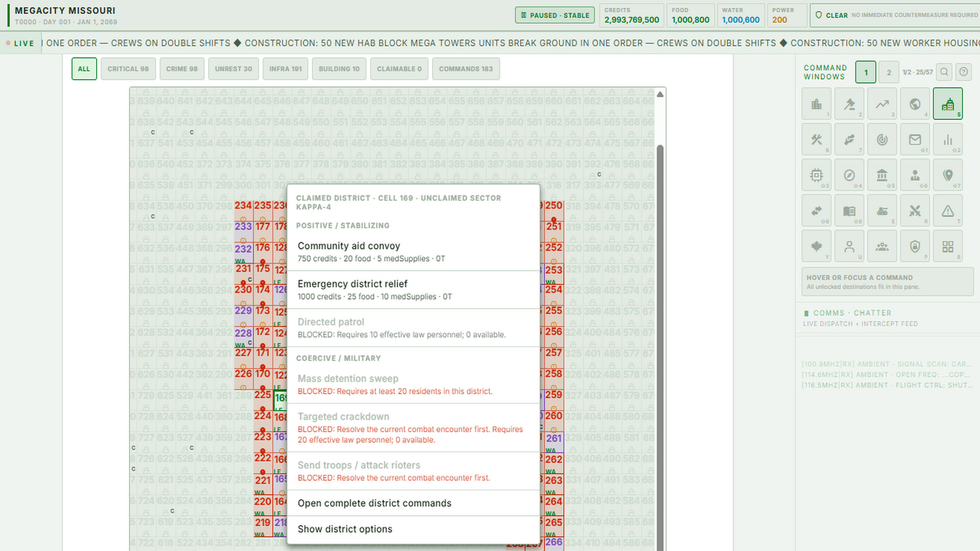Open the CPU chip command window
This screenshot has height=551, width=980.
(x=817, y=175)
